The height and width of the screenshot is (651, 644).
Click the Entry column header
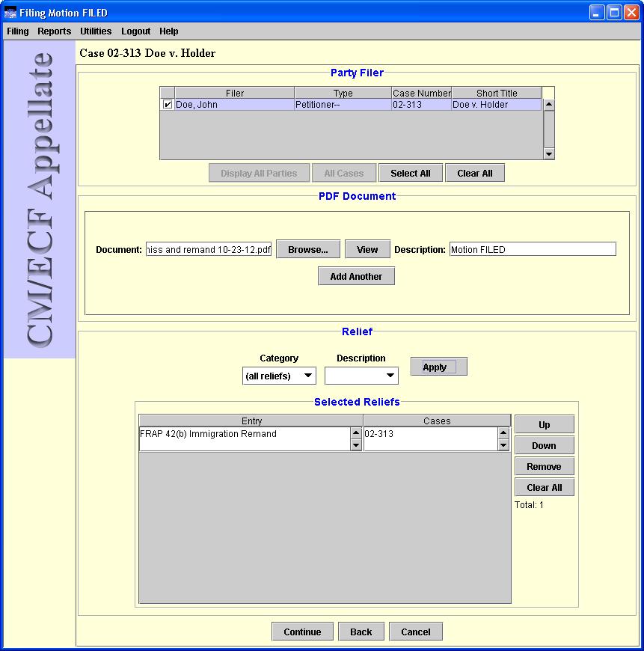pos(251,421)
